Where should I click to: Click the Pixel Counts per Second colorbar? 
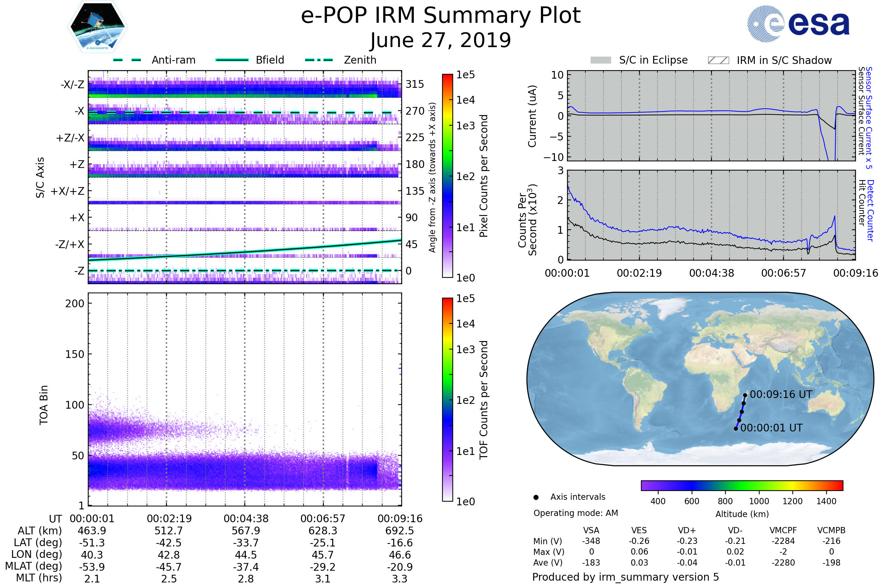447,176
